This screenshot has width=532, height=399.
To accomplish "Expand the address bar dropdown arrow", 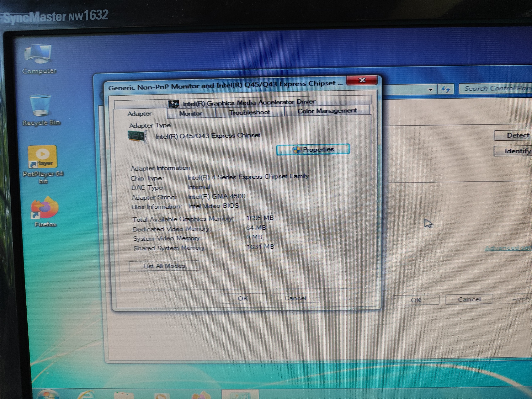I will (431, 90).
